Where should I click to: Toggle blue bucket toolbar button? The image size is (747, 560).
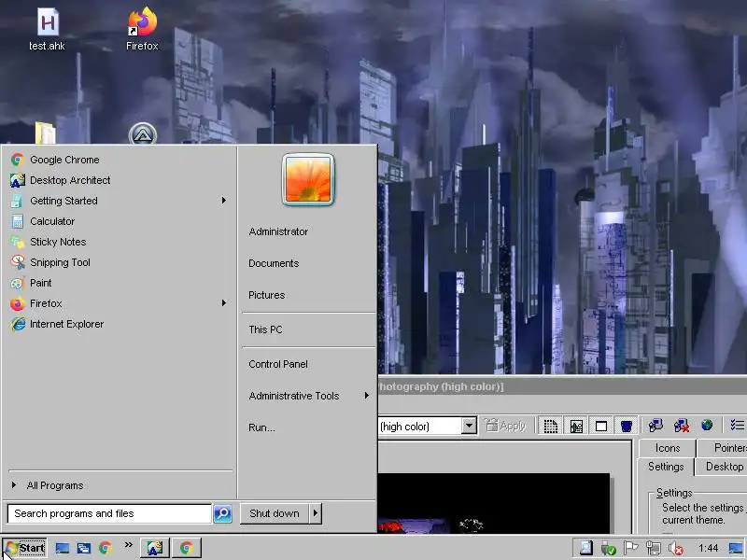pyautogui.click(x=627, y=426)
